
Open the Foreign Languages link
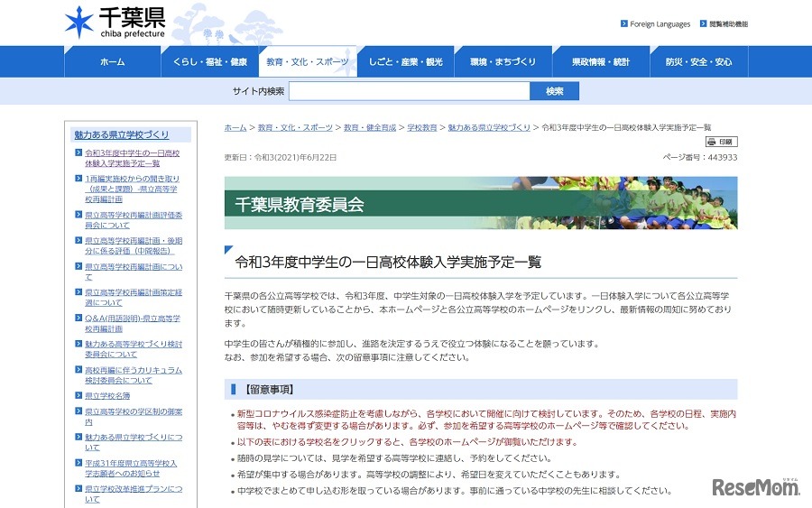[660, 23]
